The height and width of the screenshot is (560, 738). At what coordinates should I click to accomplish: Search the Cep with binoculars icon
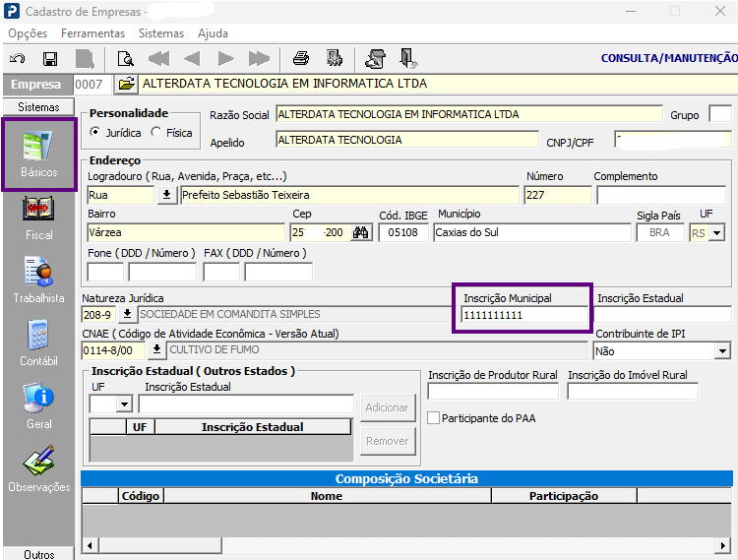(x=360, y=232)
